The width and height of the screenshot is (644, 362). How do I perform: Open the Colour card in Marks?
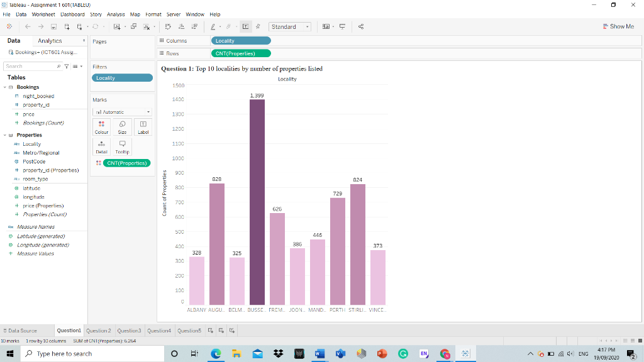(x=101, y=128)
